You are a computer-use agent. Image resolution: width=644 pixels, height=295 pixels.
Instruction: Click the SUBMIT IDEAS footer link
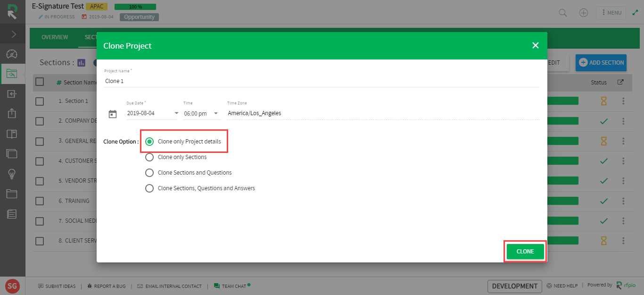tap(57, 286)
